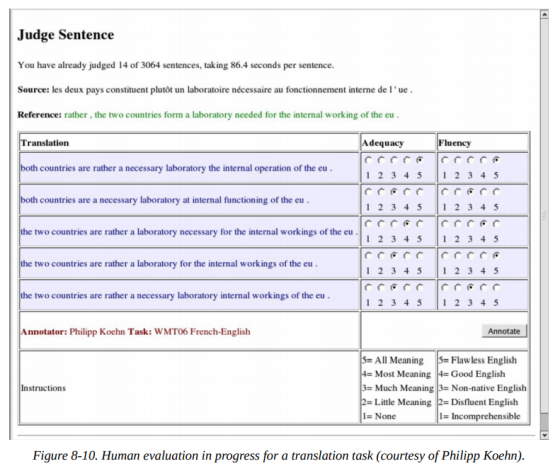Pick fluency 5 for second translation
The width and height of the screenshot is (560, 466).
click(496, 192)
